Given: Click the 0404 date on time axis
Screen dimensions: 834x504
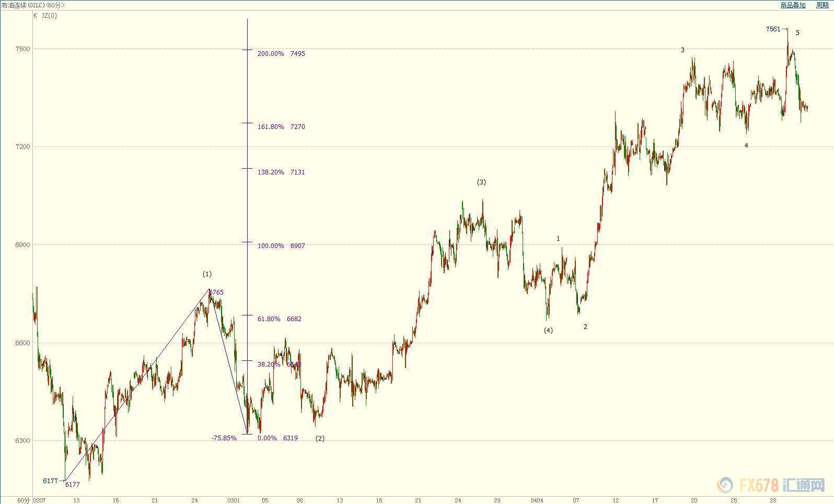Looking at the screenshot, I should 537,500.
